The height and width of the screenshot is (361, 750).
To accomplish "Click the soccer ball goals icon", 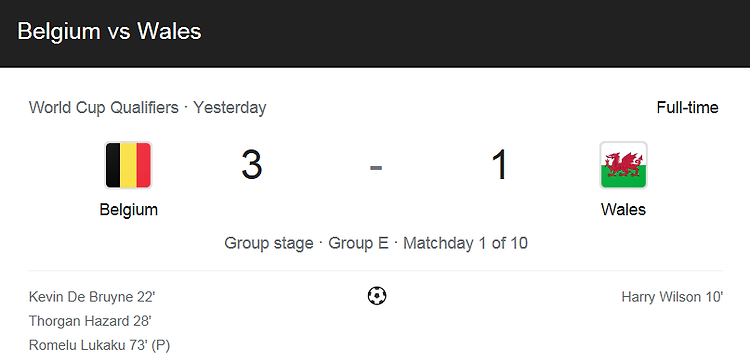I will tap(377, 296).
